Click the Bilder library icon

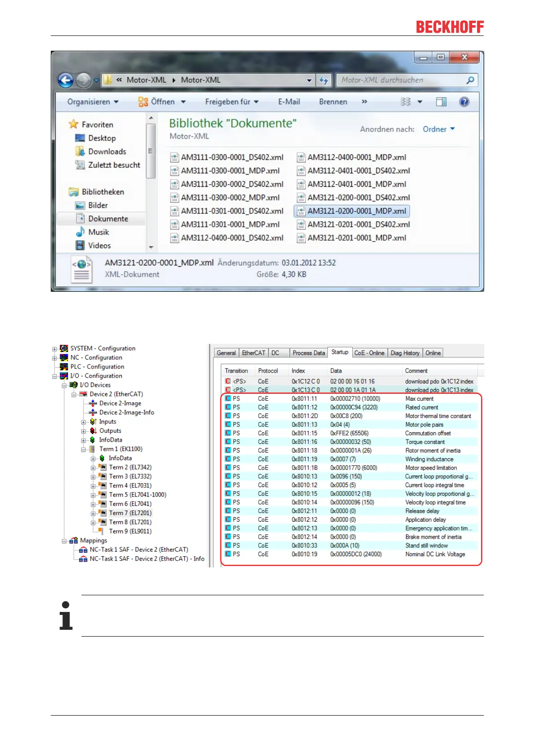tap(80, 205)
